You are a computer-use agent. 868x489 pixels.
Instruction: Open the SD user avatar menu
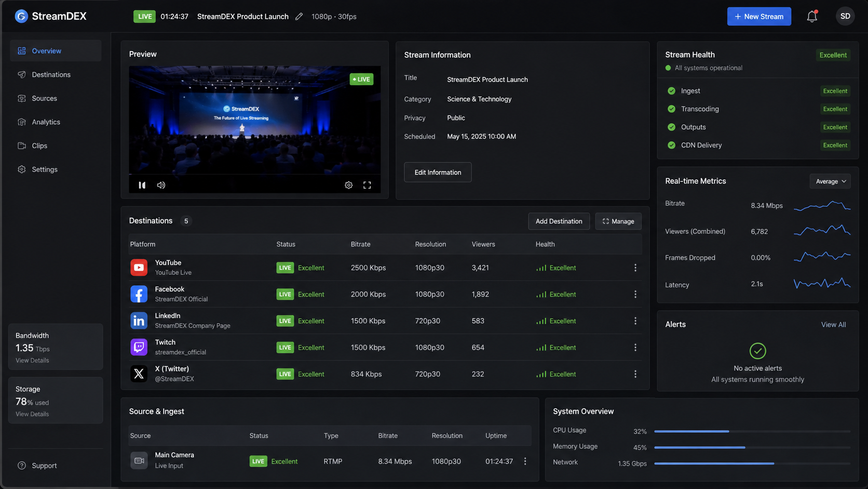(x=845, y=16)
